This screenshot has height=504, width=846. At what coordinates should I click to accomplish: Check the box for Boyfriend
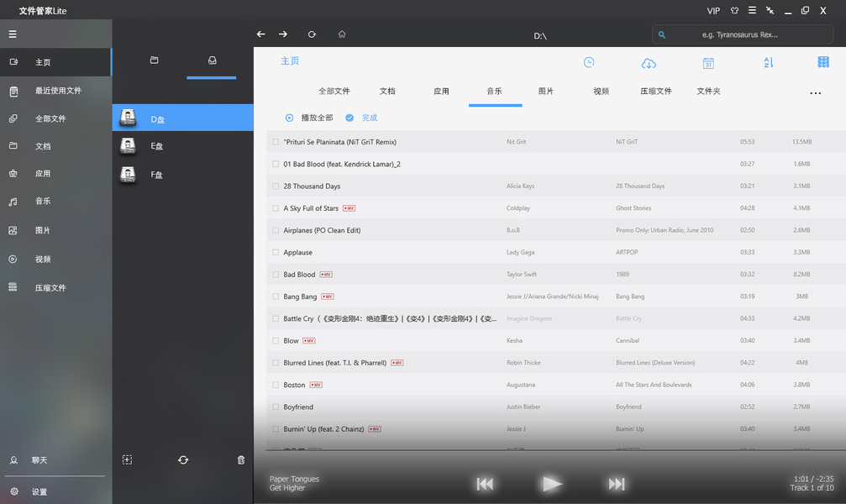coord(276,407)
